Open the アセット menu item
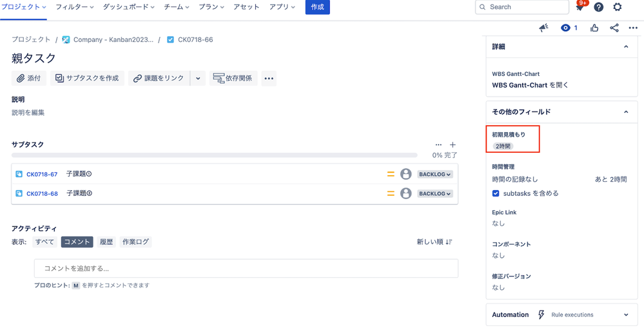The width and height of the screenshot is (644, 328). coord(246,7)
